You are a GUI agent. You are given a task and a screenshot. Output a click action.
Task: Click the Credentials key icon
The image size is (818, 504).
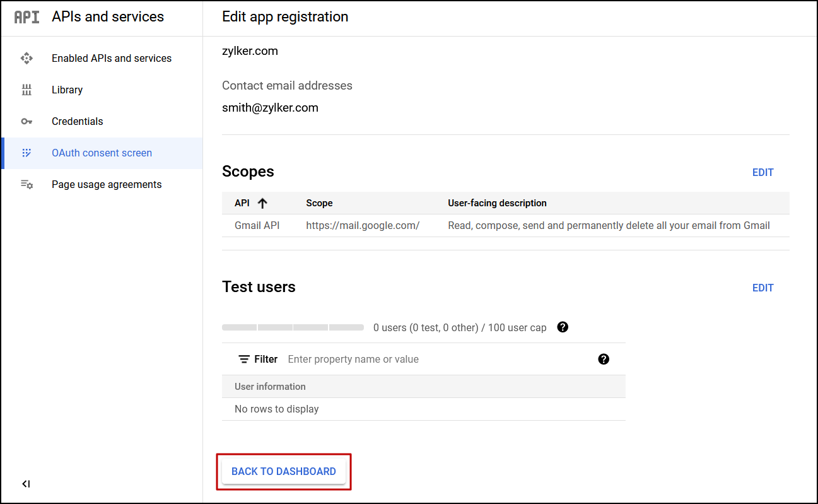26,121
